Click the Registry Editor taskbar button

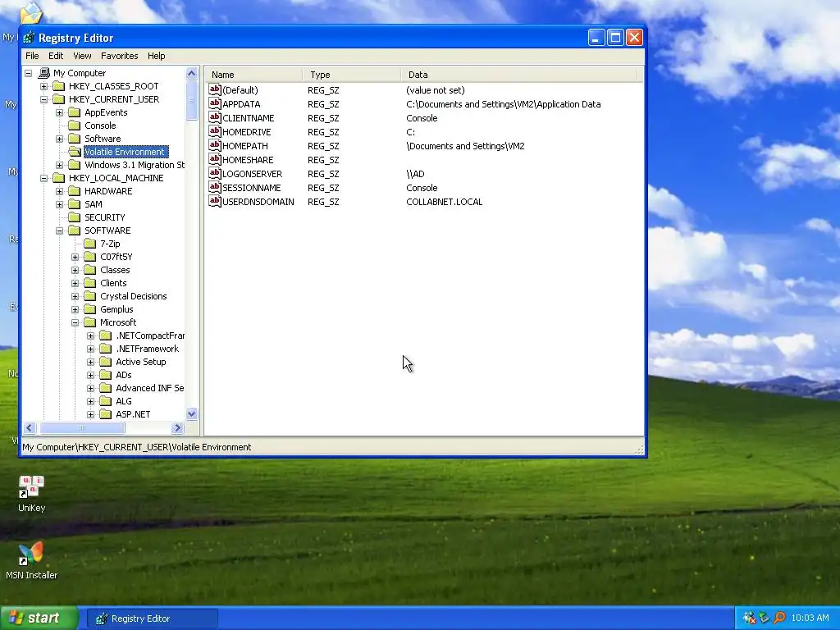[x=153, y=619]
